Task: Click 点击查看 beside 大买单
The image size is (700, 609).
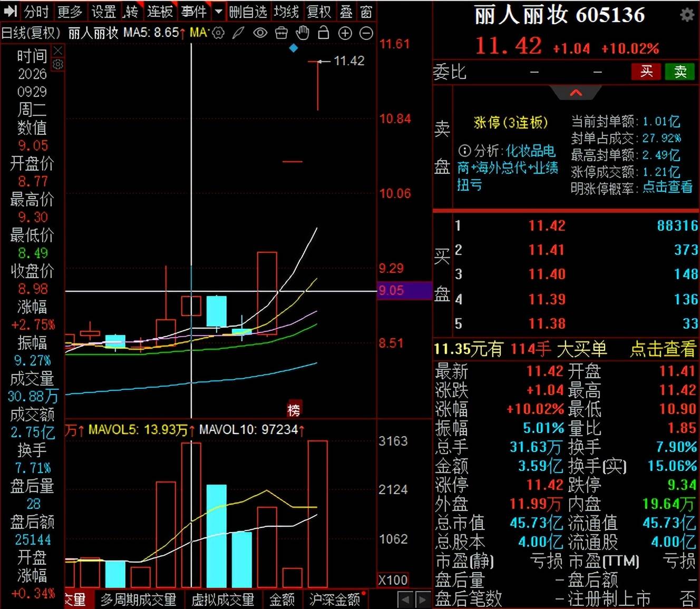Action: [663, 349]
